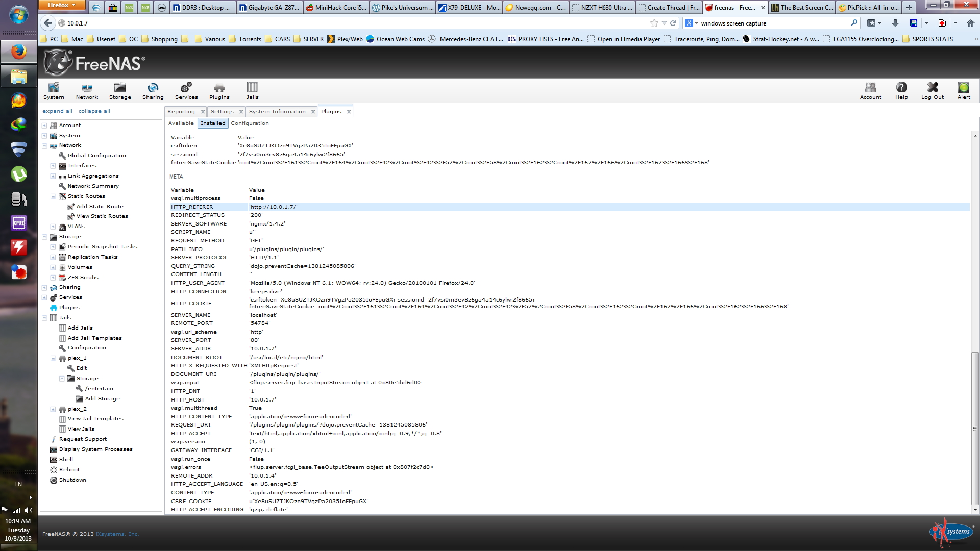Open iXsystems, Inc. footer link
The height and width of the screenshot is (551, 980).
117,534
